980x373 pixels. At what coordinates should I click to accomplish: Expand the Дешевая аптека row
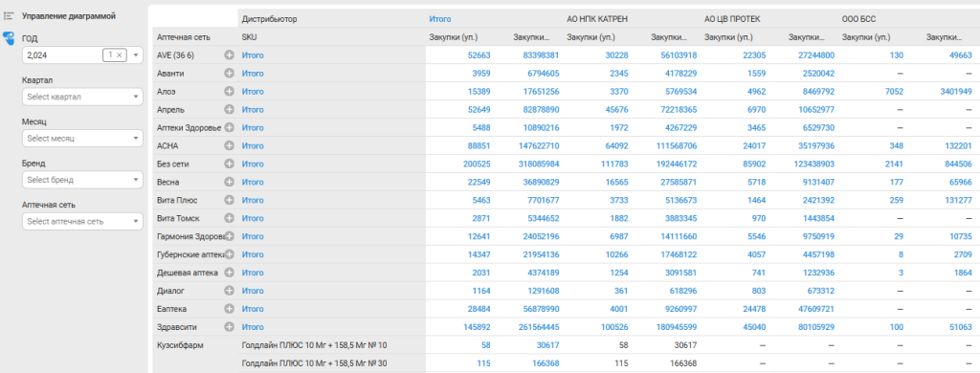coord(230,273)
